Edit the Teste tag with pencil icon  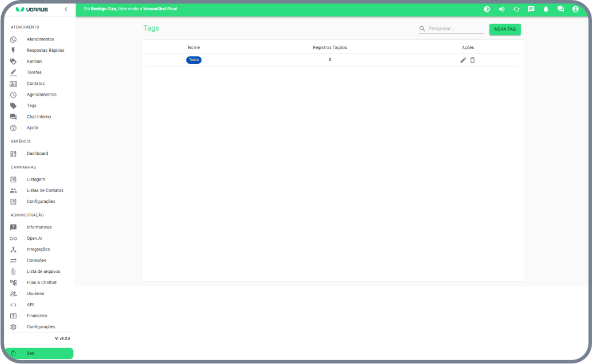click(x=463, y=60)
